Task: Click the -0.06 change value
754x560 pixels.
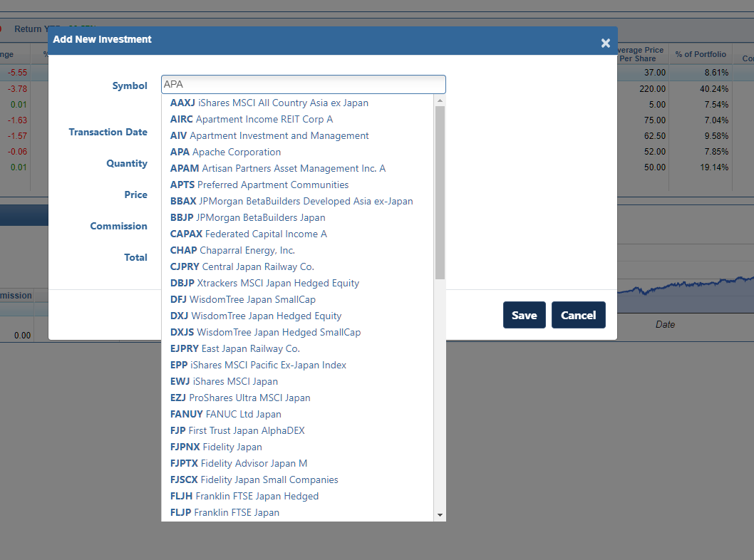Action: 17,152
